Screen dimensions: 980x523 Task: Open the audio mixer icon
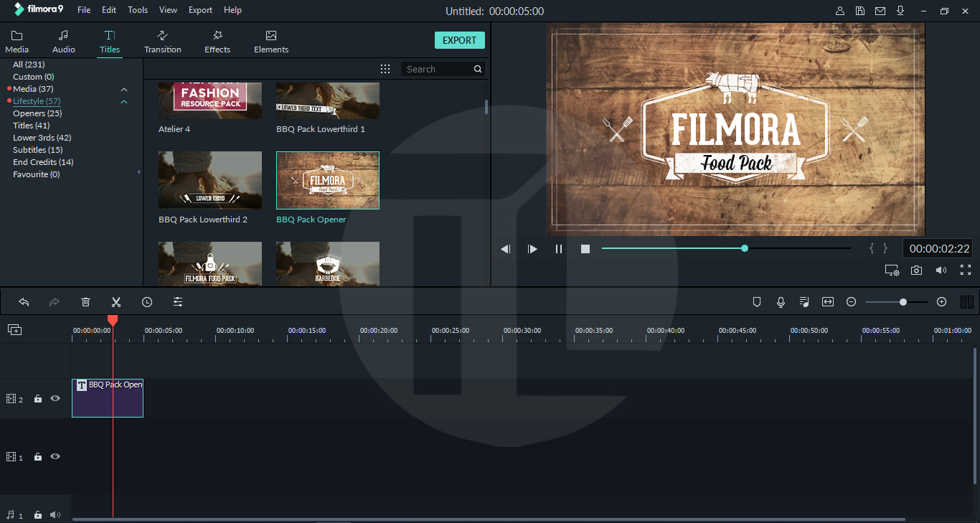click(804, 302)
